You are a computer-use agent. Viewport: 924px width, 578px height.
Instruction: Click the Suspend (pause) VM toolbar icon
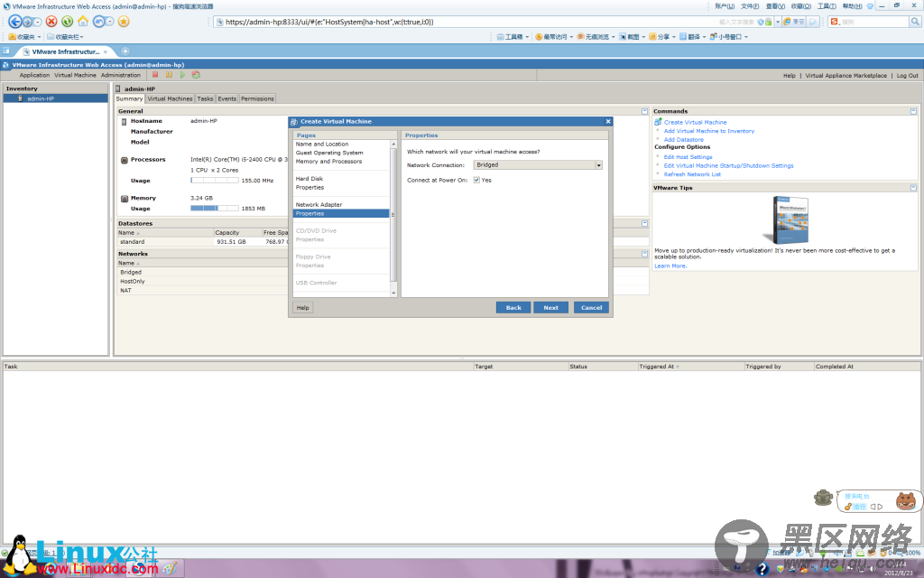169,75
